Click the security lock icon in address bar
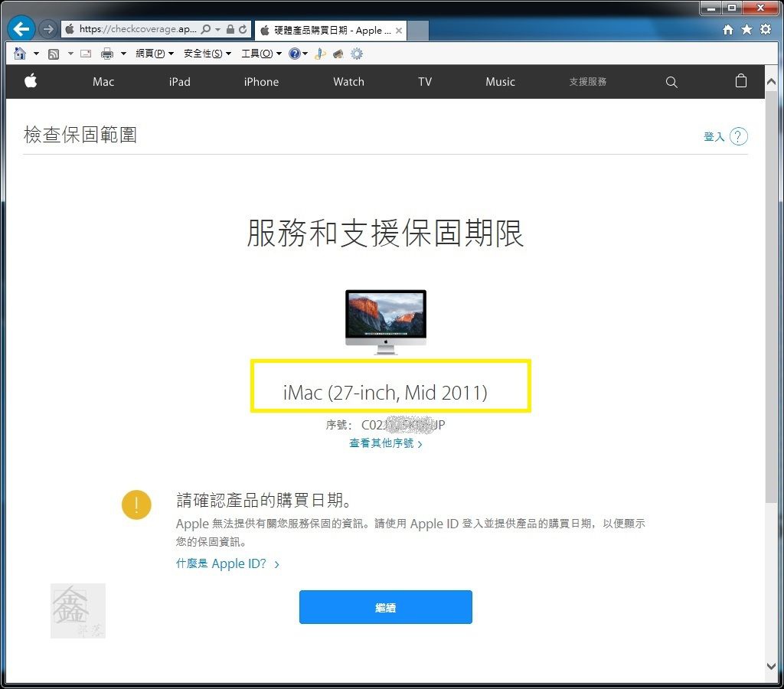Image resolution: width=784 pixels, height=689 pixels. click(x=230, y=29)
